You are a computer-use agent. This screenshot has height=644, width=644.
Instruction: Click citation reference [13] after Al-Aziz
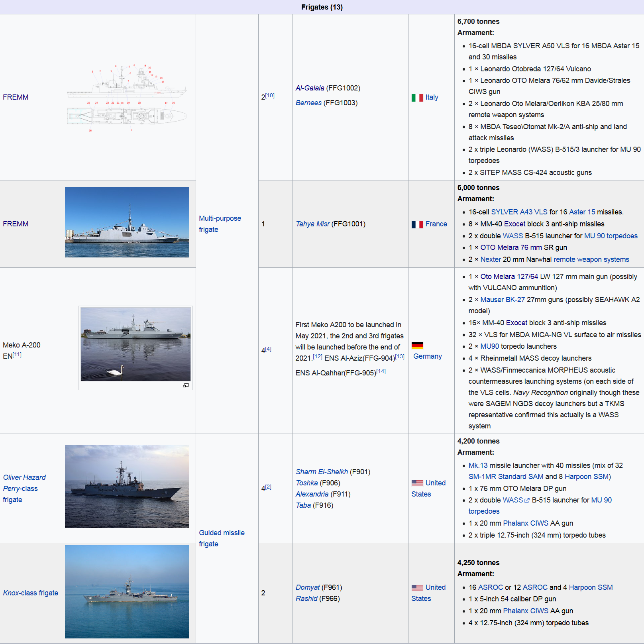[x=400, y=356]
